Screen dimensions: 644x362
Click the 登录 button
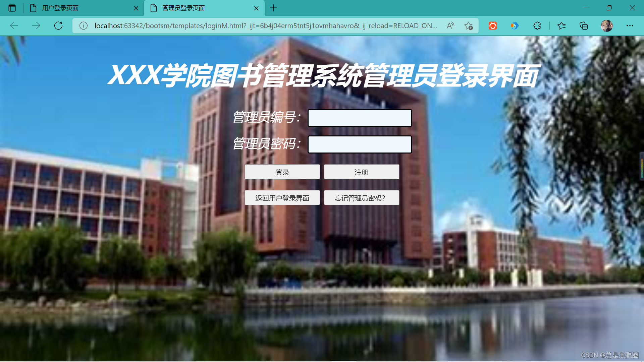point(282,172)
